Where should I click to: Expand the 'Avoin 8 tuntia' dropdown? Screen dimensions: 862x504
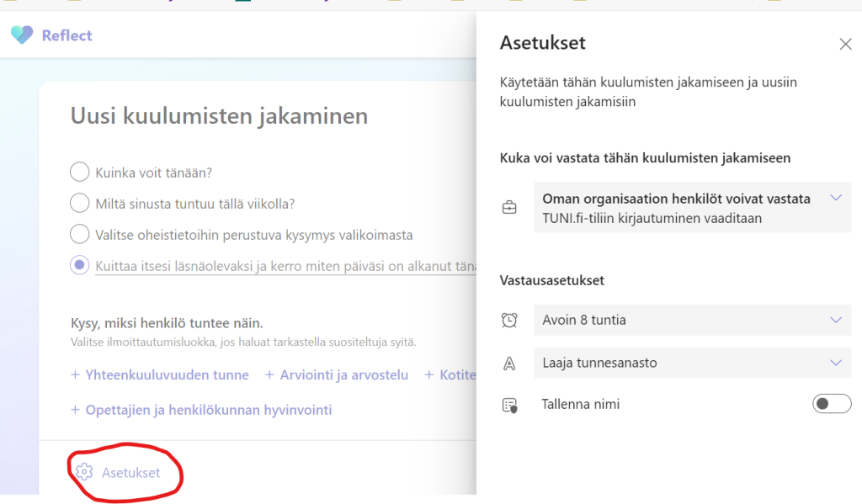click(692, 320)
